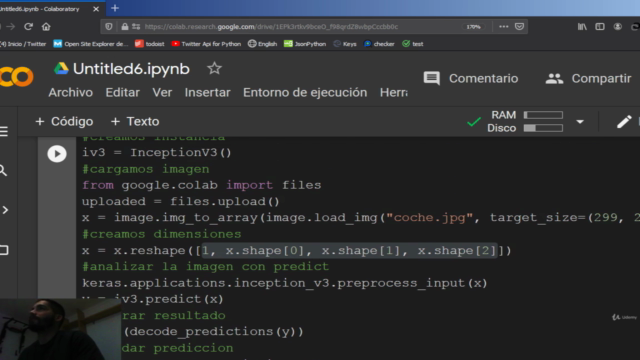Image resolution: width=640 pixels, height=360 pixels.
Task: Click the site permissions icon in URL bar
Action: pos(136,27)
